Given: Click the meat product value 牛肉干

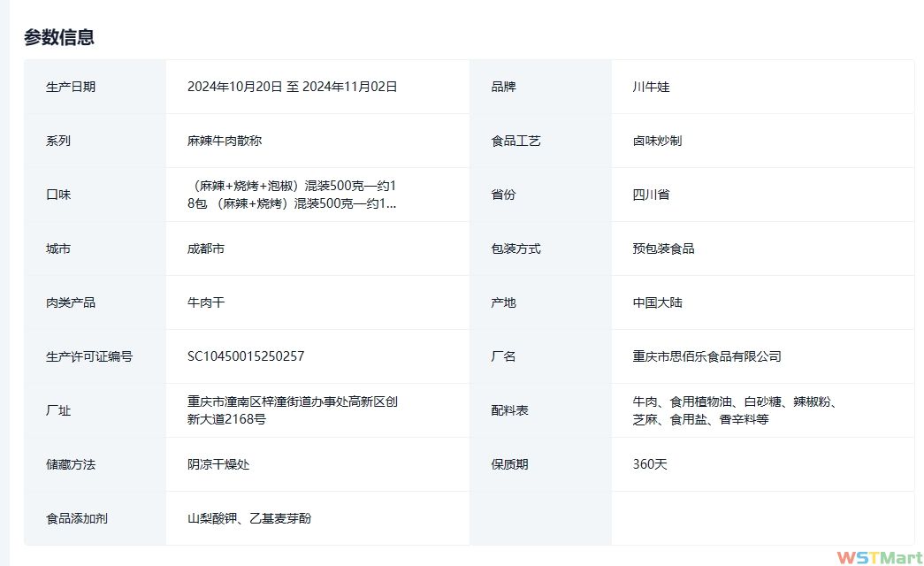Looking at the screenshot, I should pyautogui.click(x=206, y=302).
